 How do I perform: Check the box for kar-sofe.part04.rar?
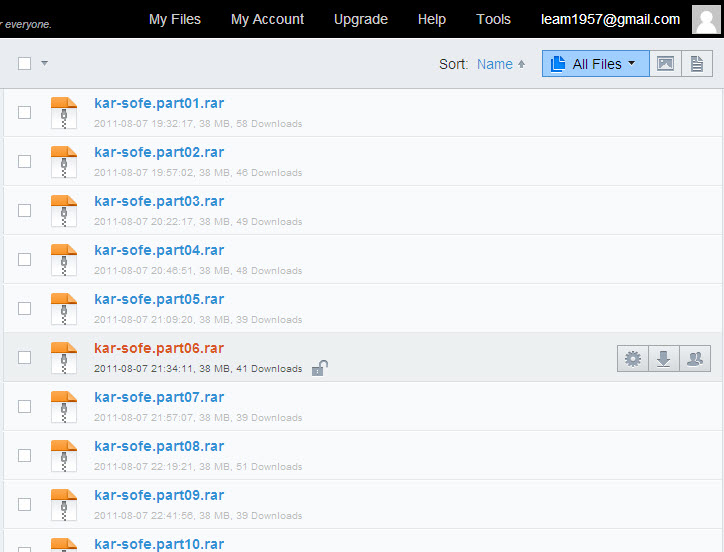coord(24,259)
